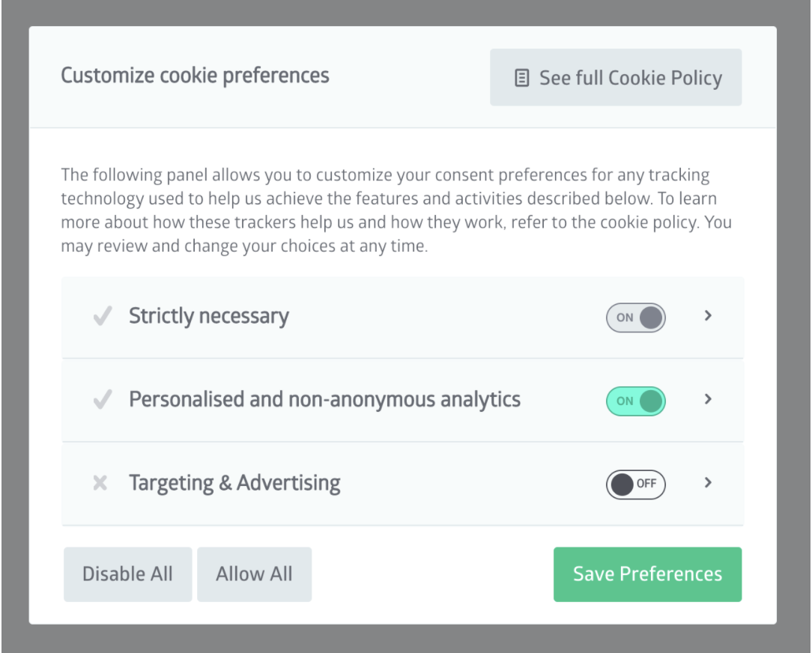
Task: Click checkmark icon beside Personalised analytics
Action: (103, 399)
